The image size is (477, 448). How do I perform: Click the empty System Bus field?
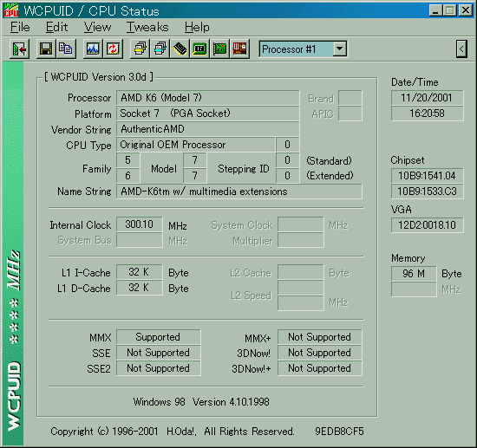(140, 240)
